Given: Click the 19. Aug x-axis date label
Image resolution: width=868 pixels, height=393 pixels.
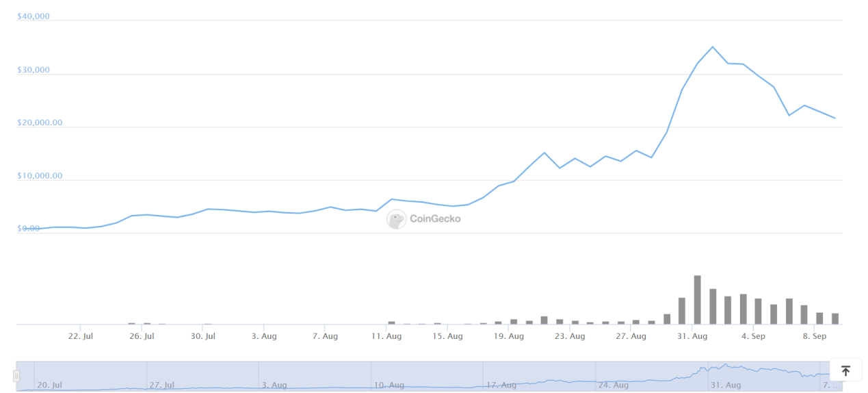Looking at the screenshot, I should tap(509, 336).
